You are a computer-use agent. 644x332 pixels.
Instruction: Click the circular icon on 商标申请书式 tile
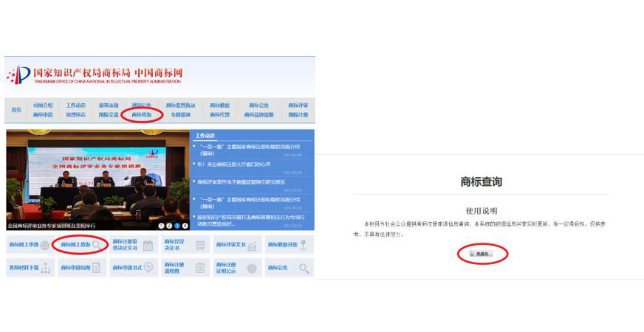pyautogui.click(x=148, y=268)
